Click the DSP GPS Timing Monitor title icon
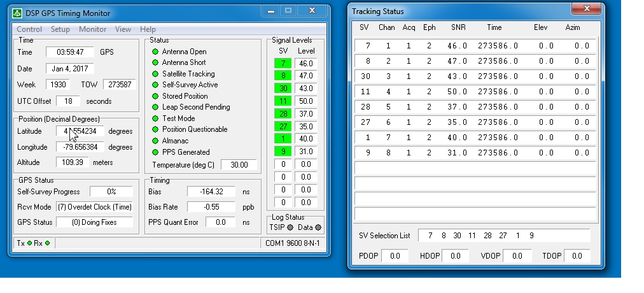Image resolution: width=644 pixels, height=293 pixels. point(17,13)
